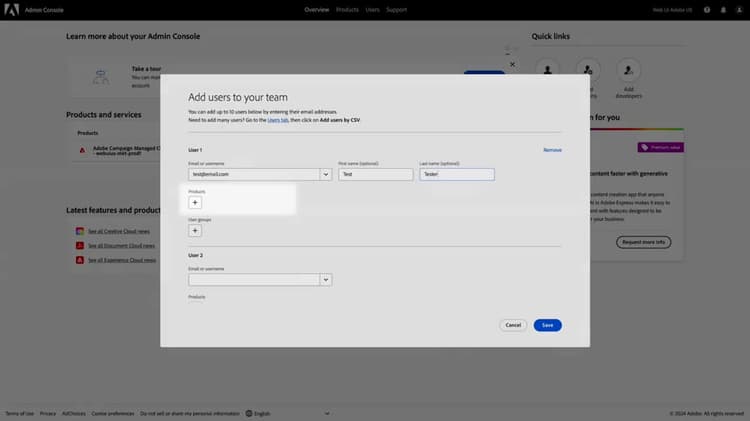Click the Experience Cloud news icon
This screenshot has height=421, width=750.
tap(80, 260)
